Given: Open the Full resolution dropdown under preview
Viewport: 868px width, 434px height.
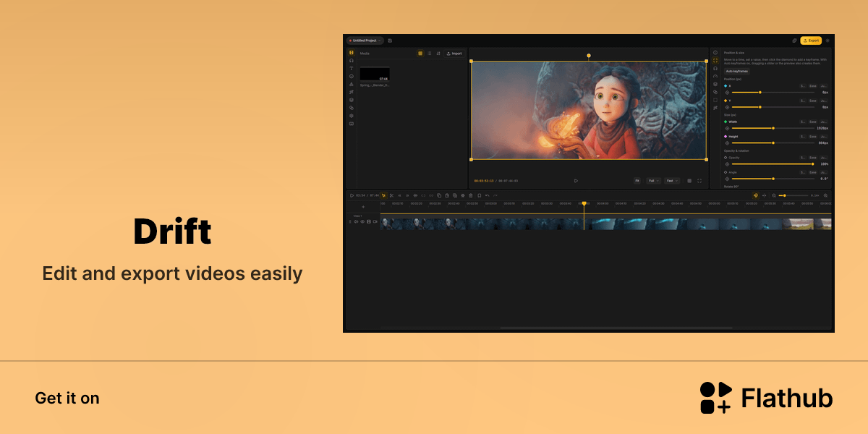Looking at the screenshot, I should (654, 181).
